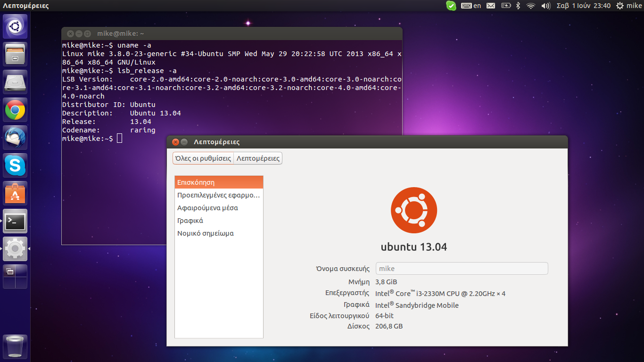Open the session menu for mike
The height and width of the screenshot is (362, 644).
click(x=628, y=6)
